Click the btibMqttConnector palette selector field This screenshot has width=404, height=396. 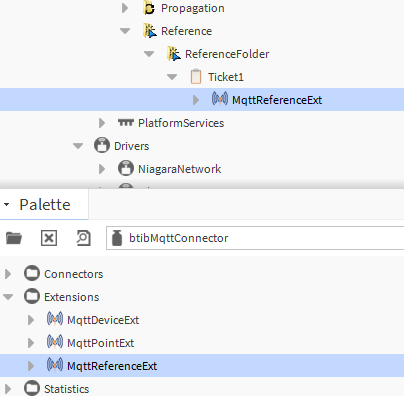coord(255,238)
